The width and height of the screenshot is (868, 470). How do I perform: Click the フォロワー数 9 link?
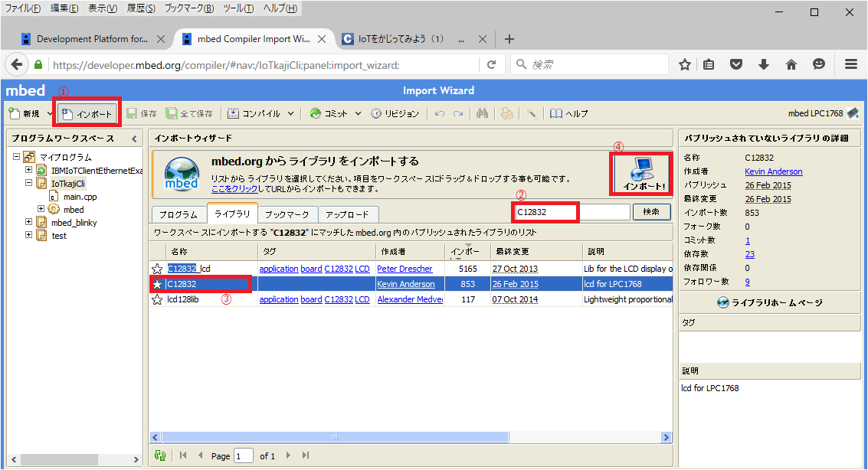tap(747, 282)
